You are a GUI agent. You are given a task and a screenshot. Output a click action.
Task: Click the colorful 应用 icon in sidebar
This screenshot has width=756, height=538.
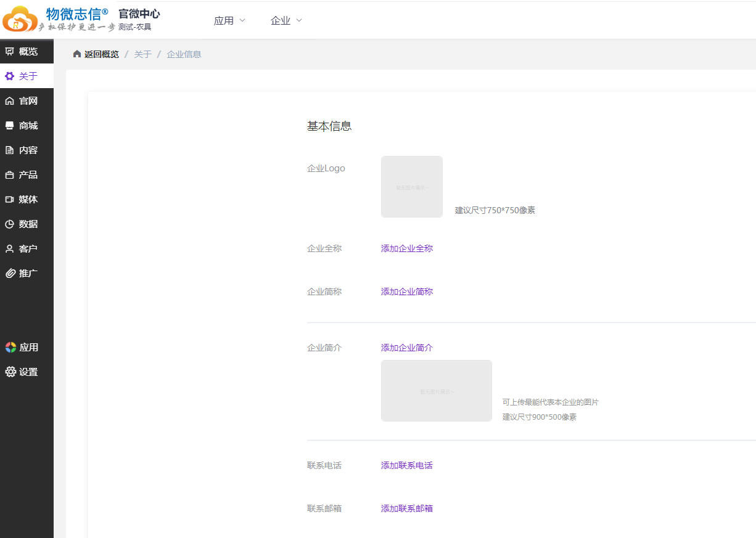[10, 348]
